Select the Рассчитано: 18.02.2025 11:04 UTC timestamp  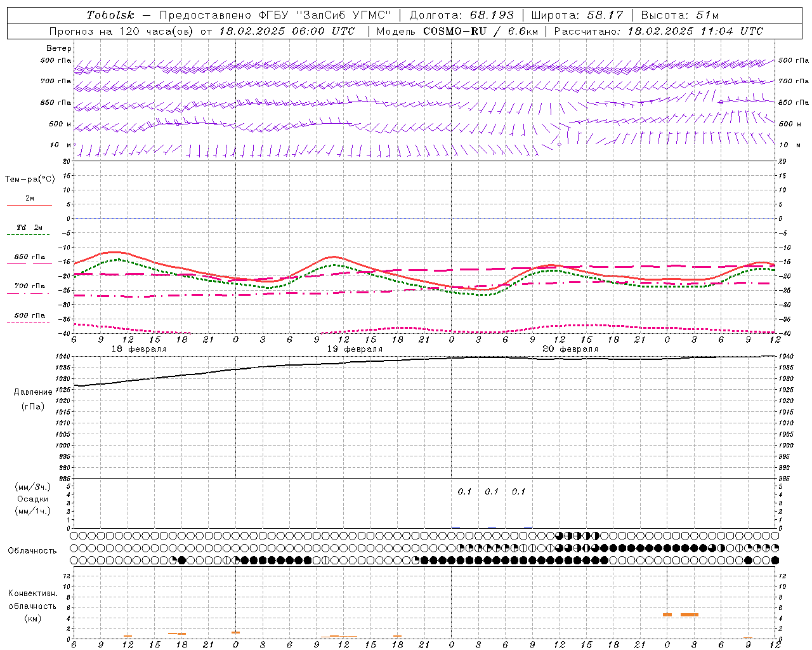658,31
